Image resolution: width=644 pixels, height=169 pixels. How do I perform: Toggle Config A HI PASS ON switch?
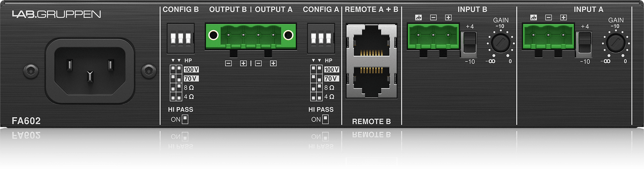click(x=325, y=119)
